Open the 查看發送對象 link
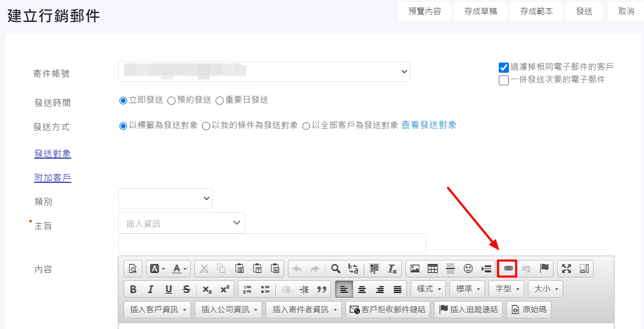 pyautogui.click(x=428, y=125)
